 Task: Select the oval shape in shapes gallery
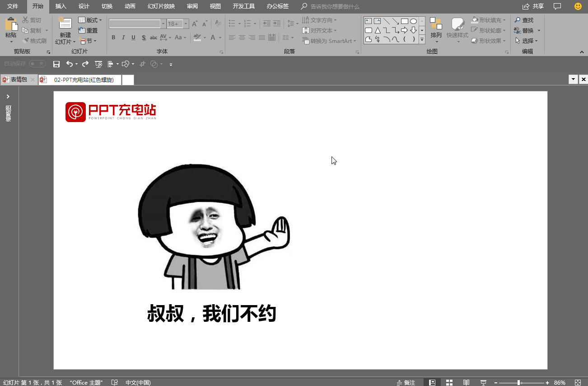(413, 21)
